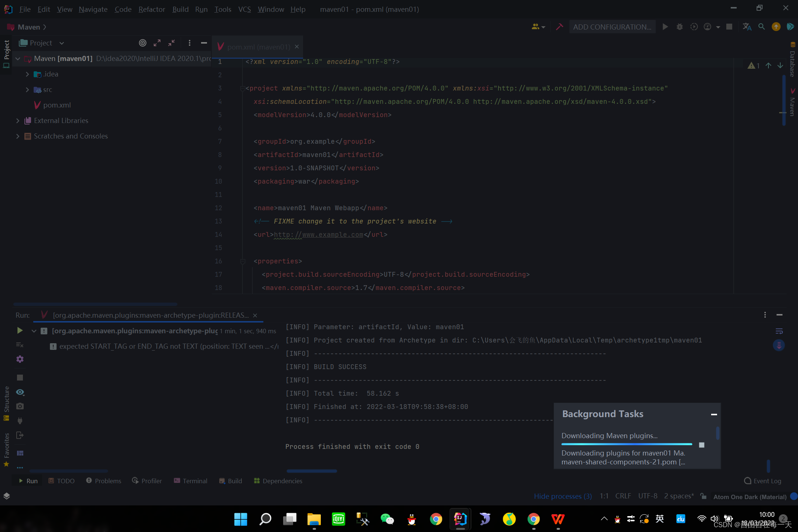Open Search Everywhere with the magnifier icon
The width and height of the screenshot is (798, 532).
click(x=761, y=27)
